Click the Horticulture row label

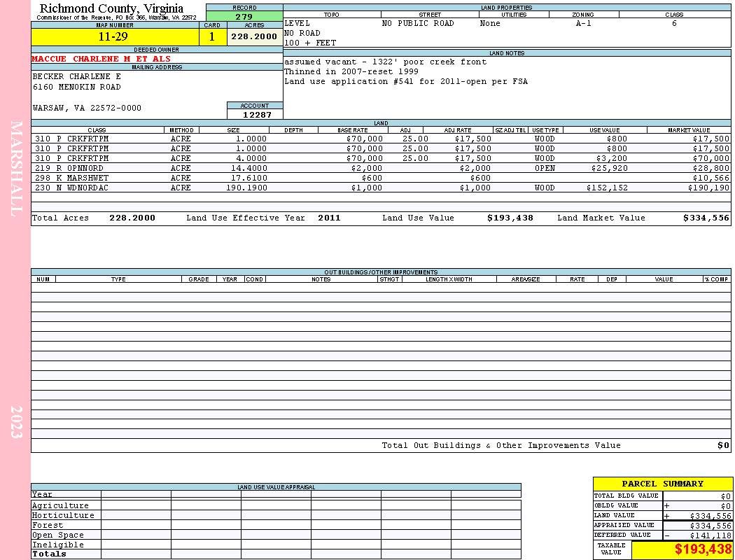[x=63, y=515]
